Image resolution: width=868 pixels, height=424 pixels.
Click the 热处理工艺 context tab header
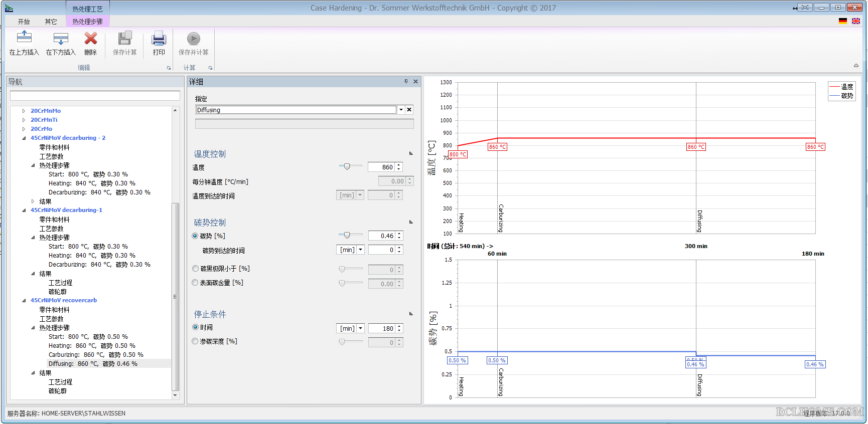tap(87, 9)
